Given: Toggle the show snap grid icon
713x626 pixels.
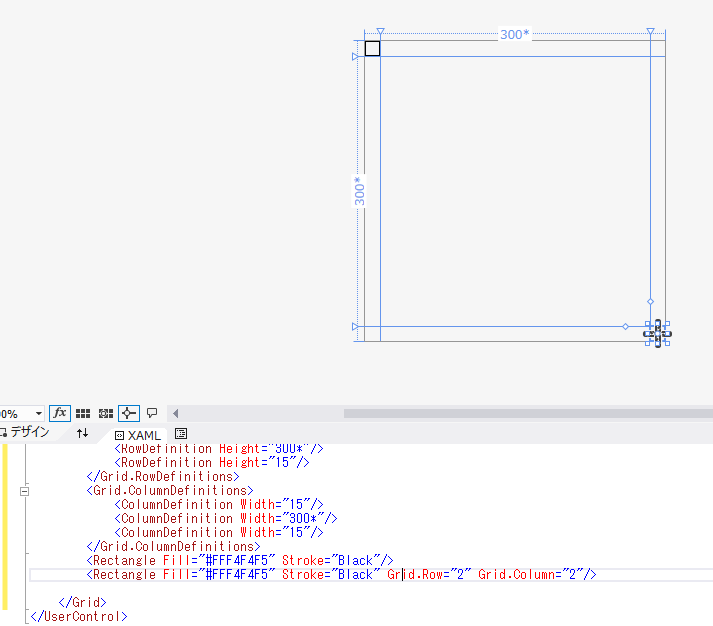Looking at the screenshot, I should coord(83,413).
